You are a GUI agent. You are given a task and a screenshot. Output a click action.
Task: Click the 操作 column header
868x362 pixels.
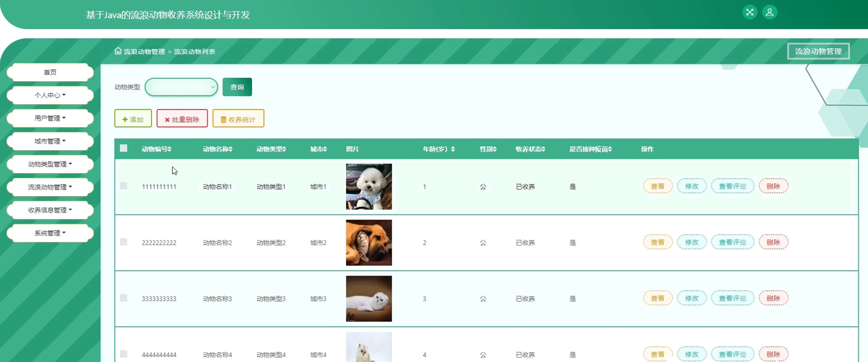tap(647, 149)
